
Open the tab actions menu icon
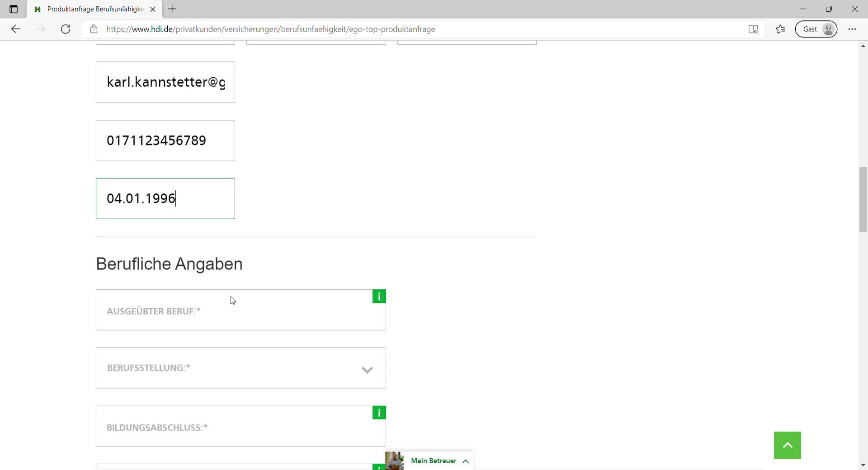click(14, 9)
